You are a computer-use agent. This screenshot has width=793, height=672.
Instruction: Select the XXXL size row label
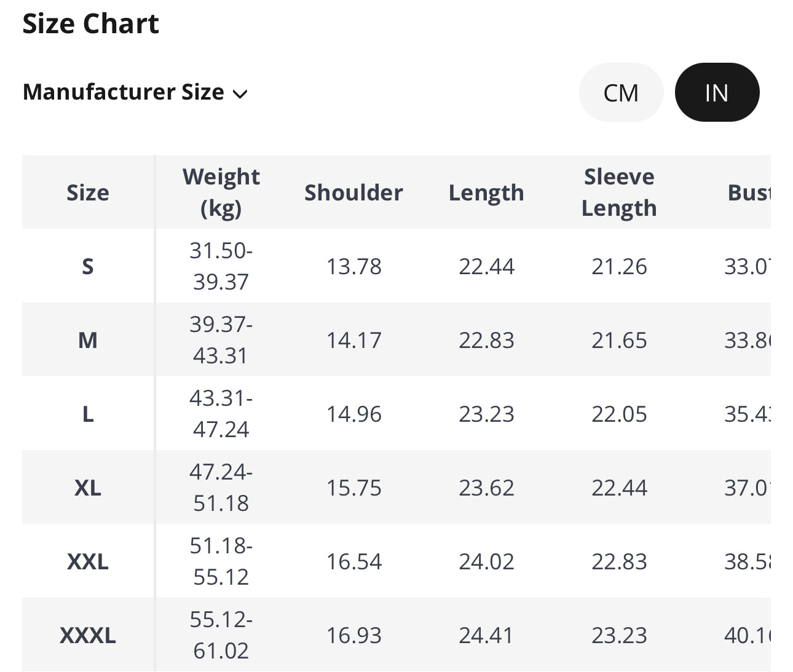click(88, 635)
